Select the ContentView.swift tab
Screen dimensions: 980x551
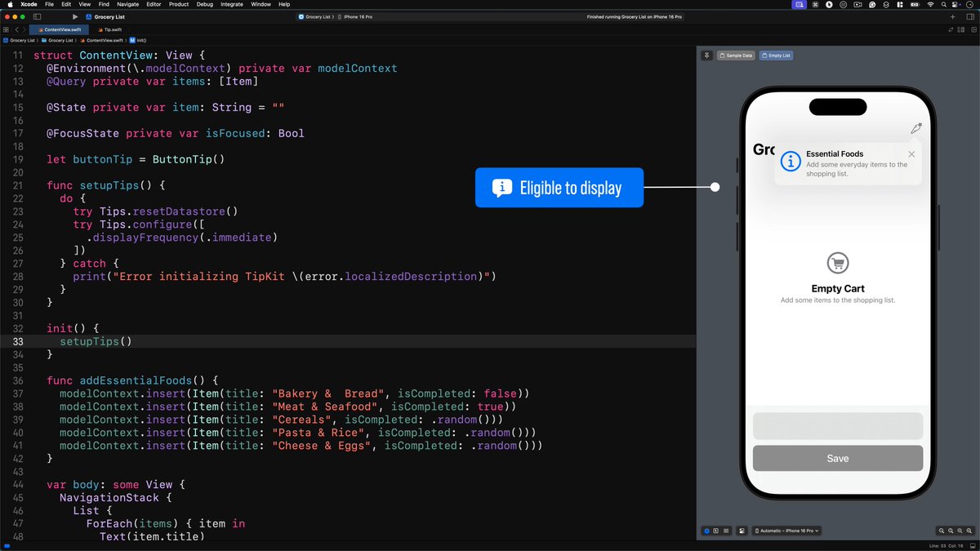tap(59, 29)
